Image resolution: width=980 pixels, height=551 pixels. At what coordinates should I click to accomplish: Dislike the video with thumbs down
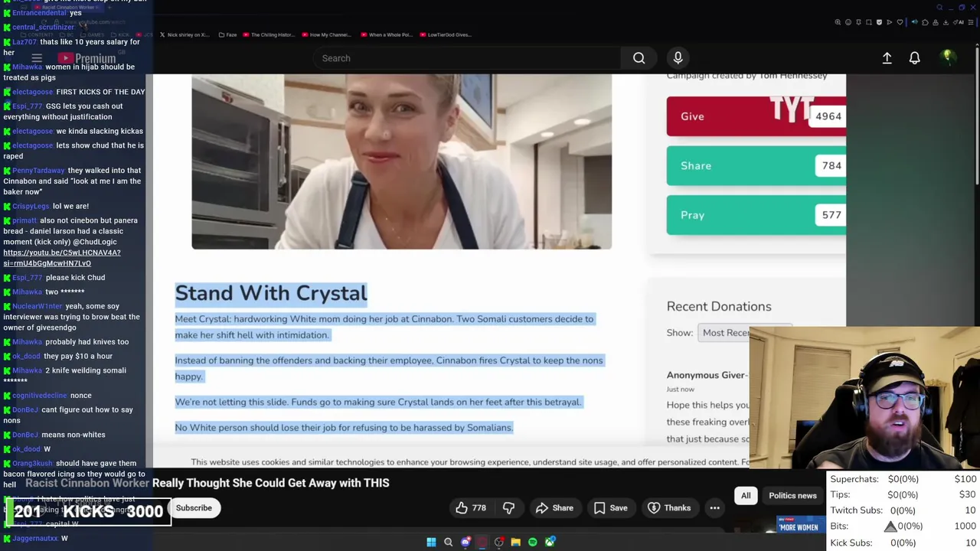click(x=508, y=508)
